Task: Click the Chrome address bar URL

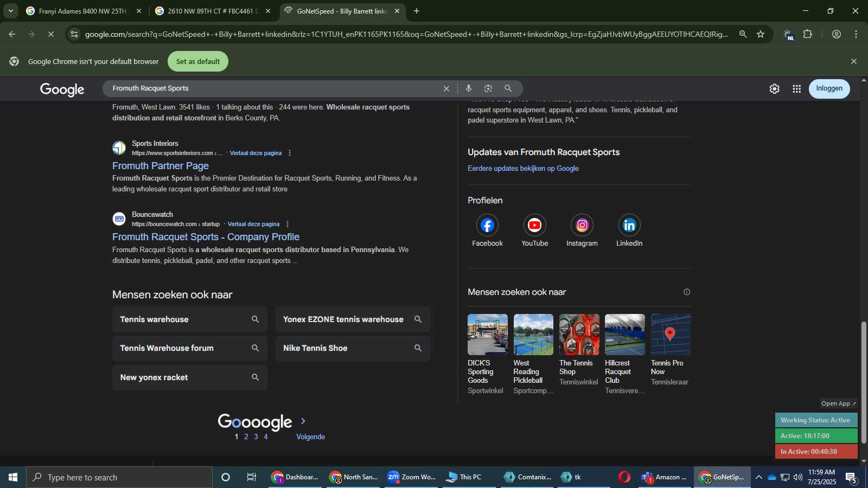Action: click(406, 34)
